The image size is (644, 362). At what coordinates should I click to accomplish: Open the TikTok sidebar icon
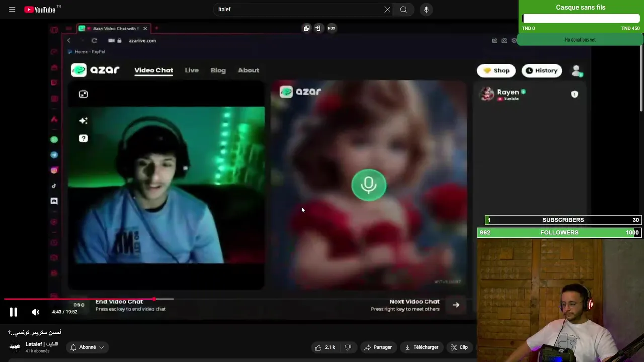coord(54,186)
